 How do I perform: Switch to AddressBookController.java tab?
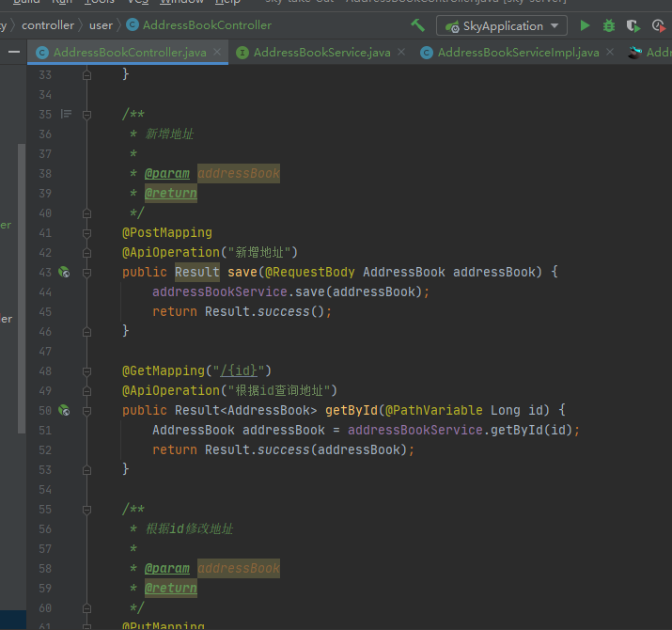[130, 53]
